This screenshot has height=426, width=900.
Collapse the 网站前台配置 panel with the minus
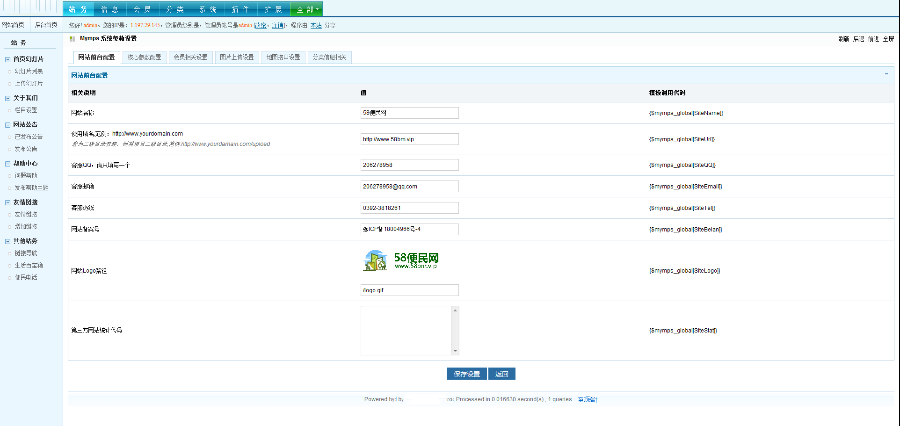(x=886, y=75)
